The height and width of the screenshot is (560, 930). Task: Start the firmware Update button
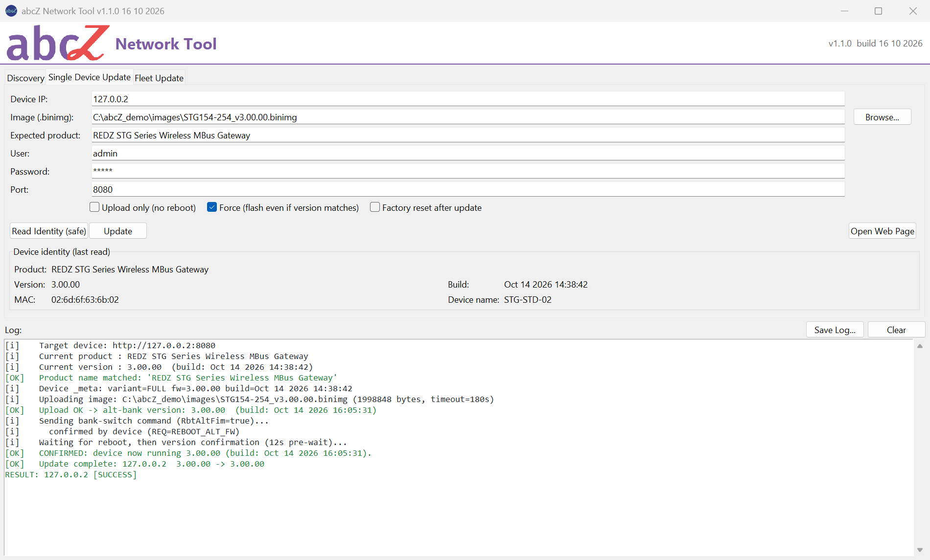click(x=118, y=231)
